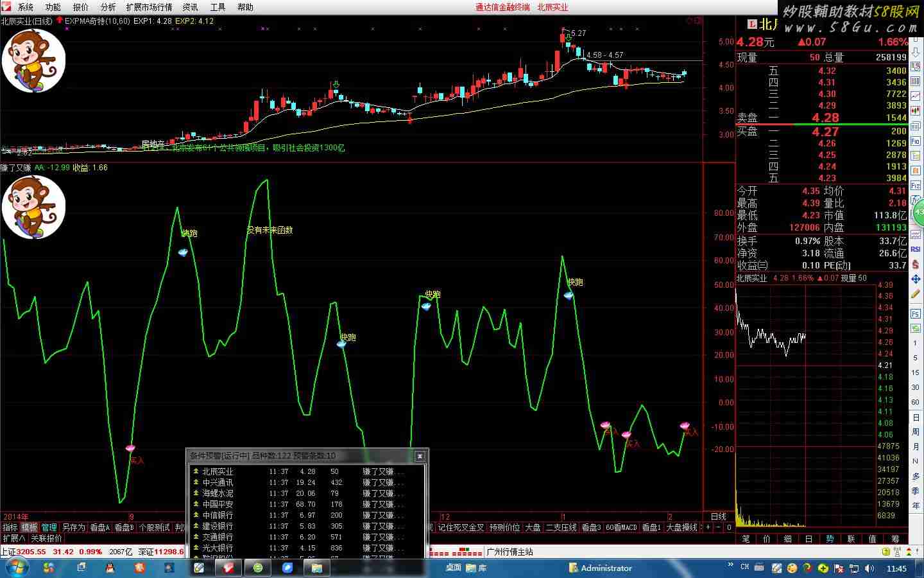This screenshot has width=924, height=578.
Task: Select 中信银行 row in alert list
Action: [x=307, y=515]
